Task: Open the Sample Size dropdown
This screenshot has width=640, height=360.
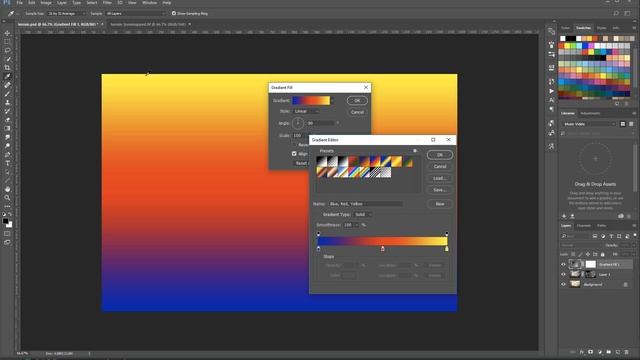Action: 67,13
